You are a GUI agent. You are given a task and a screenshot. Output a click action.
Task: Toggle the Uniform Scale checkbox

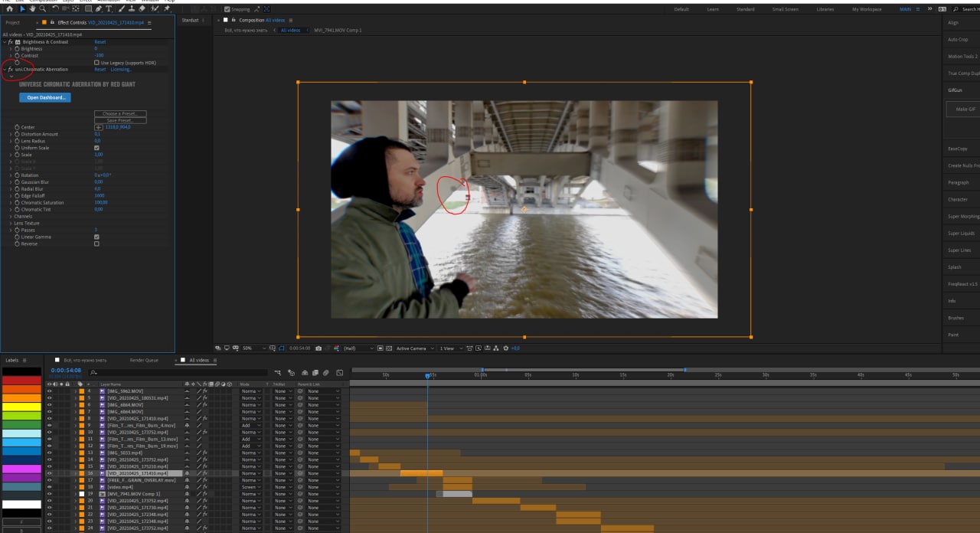coord(96,148)
